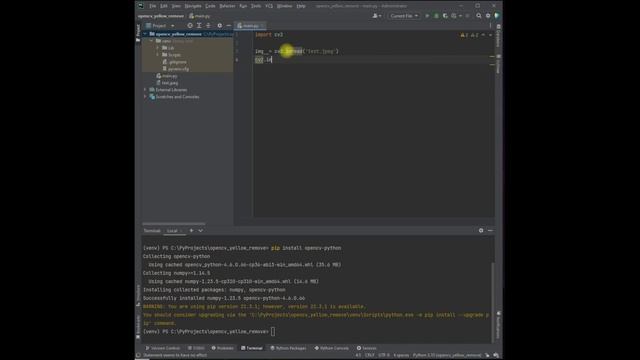640x360 pixels.
Task: Click the warnings indicator in editor corner
Action: point(470,35)
